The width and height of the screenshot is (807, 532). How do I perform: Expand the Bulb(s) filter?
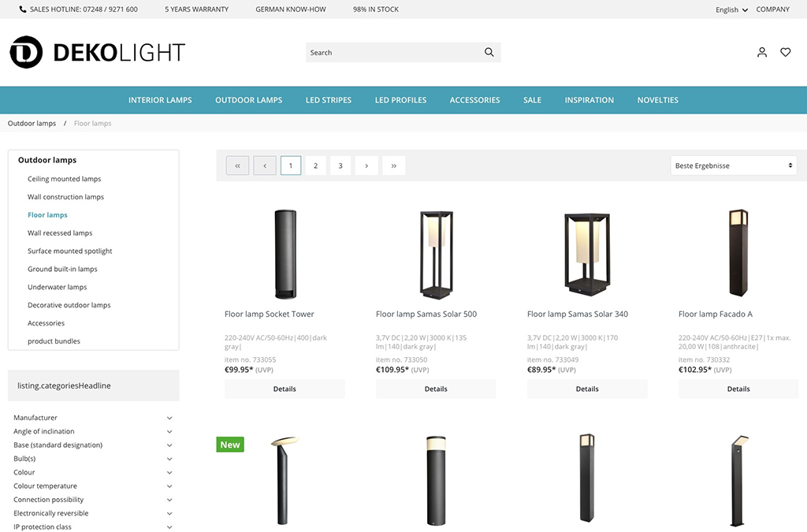93,459
